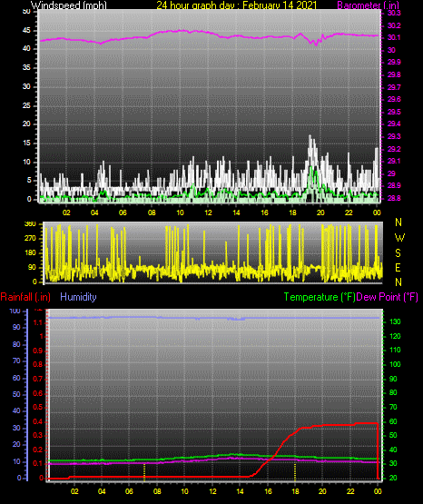Click hour 14 on rainfall chart time axis

240,491
